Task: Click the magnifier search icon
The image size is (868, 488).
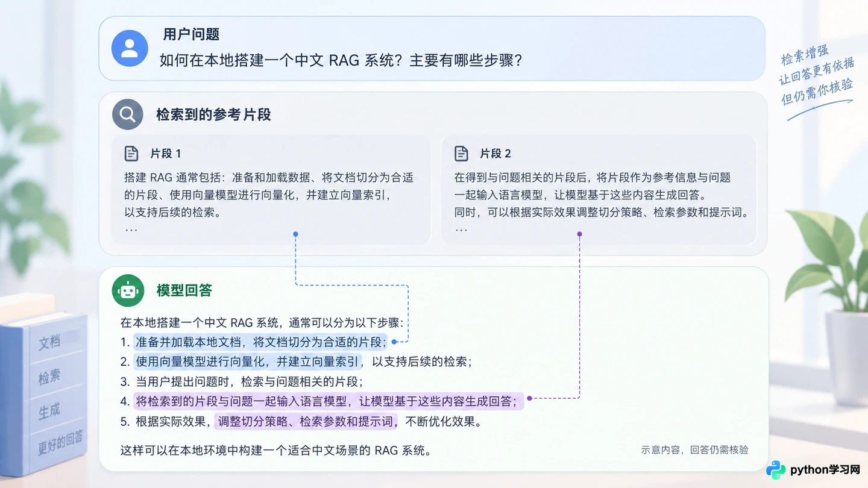Action: coord(128,114)
